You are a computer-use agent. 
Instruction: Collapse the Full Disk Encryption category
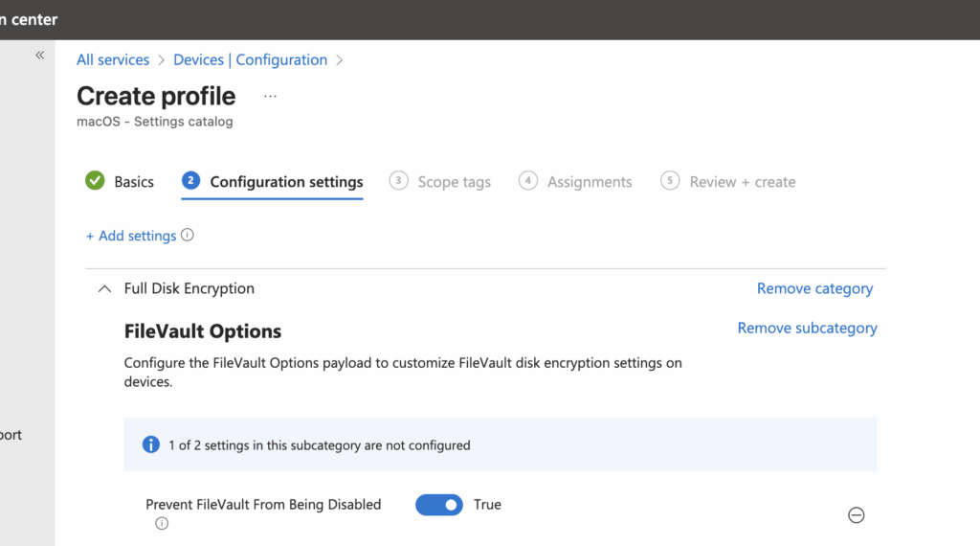click(x=105, y=288)
